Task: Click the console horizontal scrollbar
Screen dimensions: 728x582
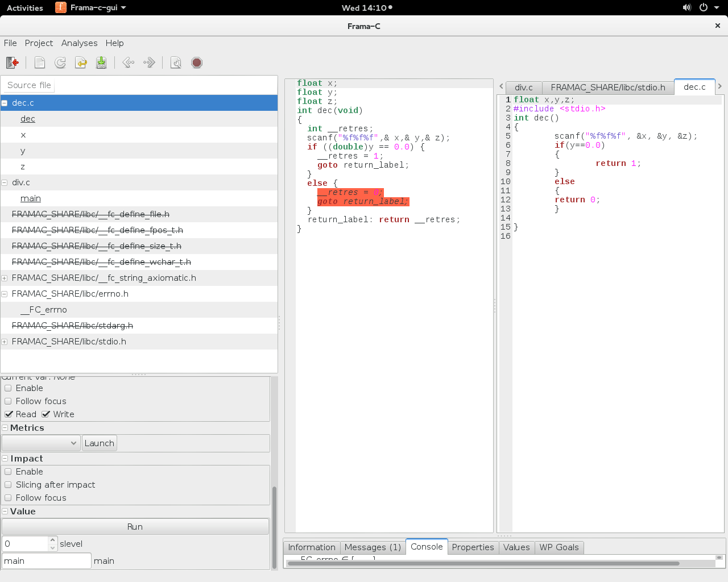Action: [484, 564]
